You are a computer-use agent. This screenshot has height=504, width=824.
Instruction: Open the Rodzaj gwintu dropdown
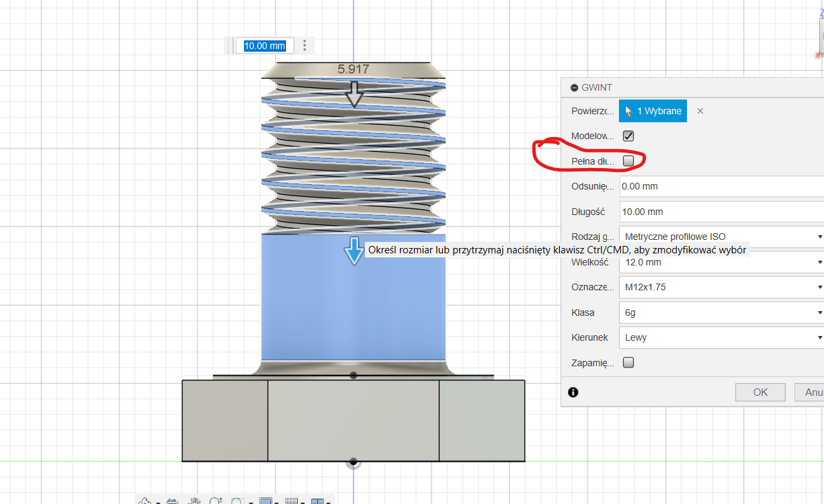(x=722, y=237)
